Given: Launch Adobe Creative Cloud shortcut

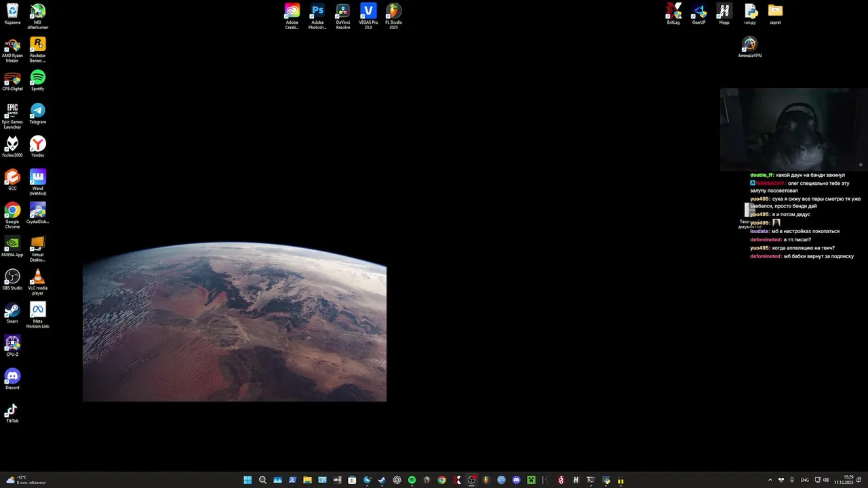Looking at the screenshot, I should (x=292, y=16).
